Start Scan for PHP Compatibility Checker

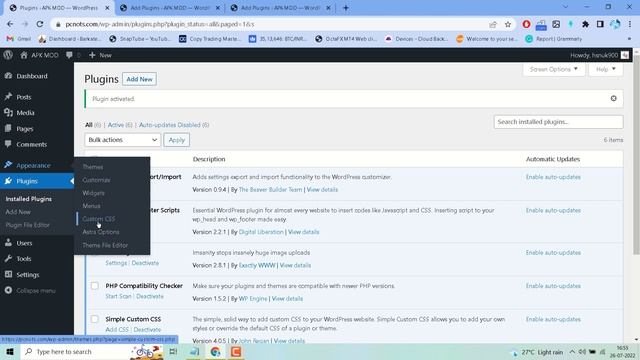point(118,296)
